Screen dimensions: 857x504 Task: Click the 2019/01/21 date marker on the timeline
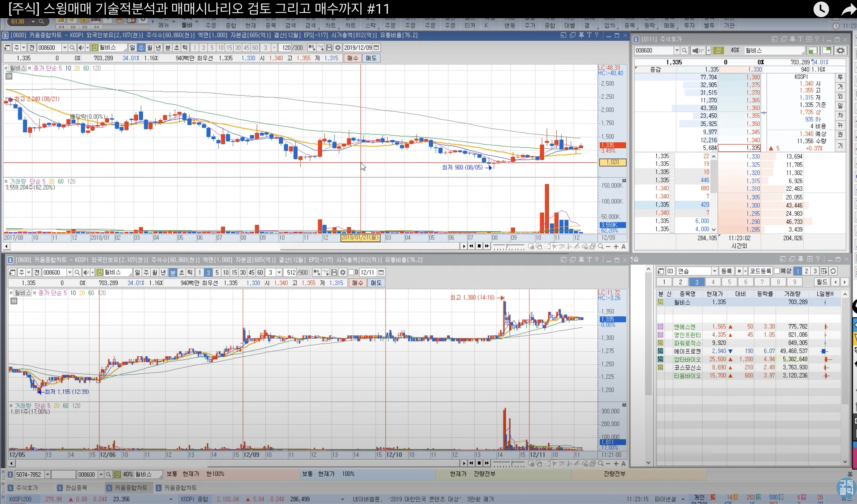360,237
